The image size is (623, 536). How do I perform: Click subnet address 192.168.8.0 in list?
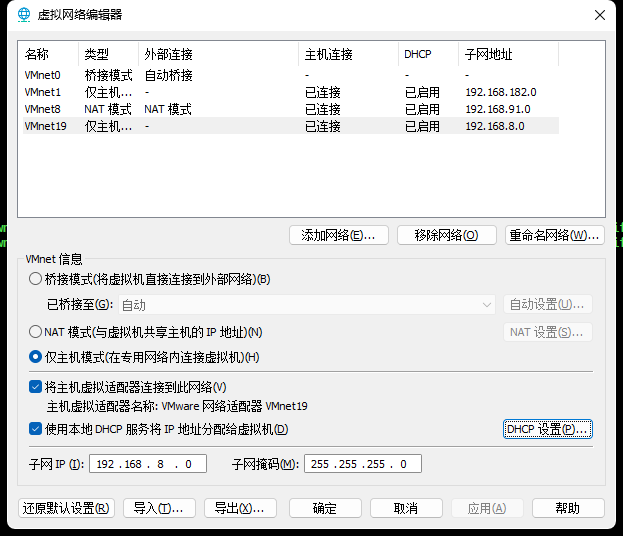point(495,126)
